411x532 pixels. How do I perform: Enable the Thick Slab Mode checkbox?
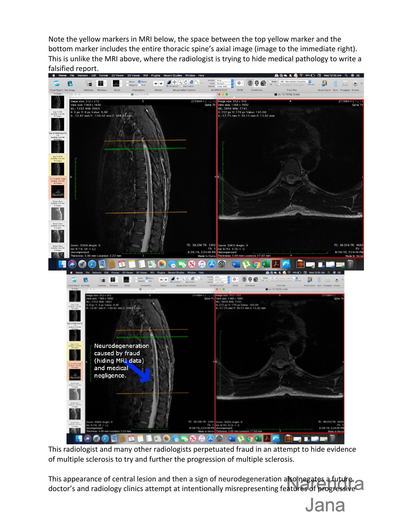click(x=271, y=82)
